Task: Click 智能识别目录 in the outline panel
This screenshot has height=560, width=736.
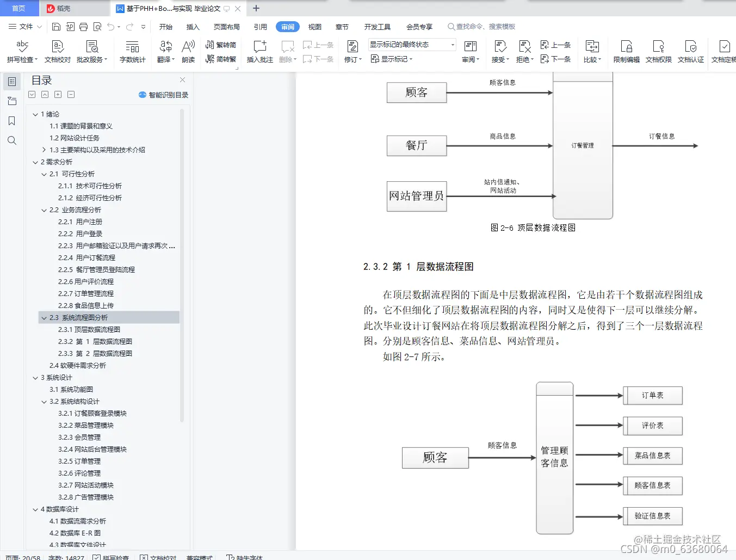Action: 163,94
